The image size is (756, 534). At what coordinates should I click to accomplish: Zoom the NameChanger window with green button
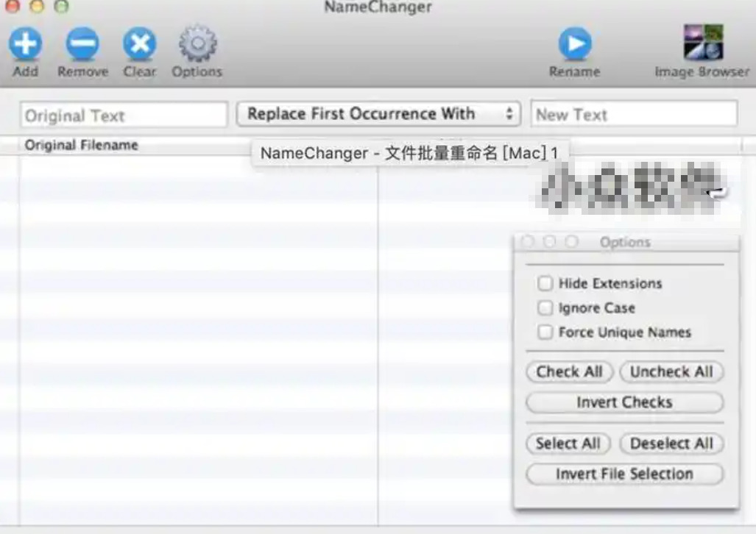61,5
